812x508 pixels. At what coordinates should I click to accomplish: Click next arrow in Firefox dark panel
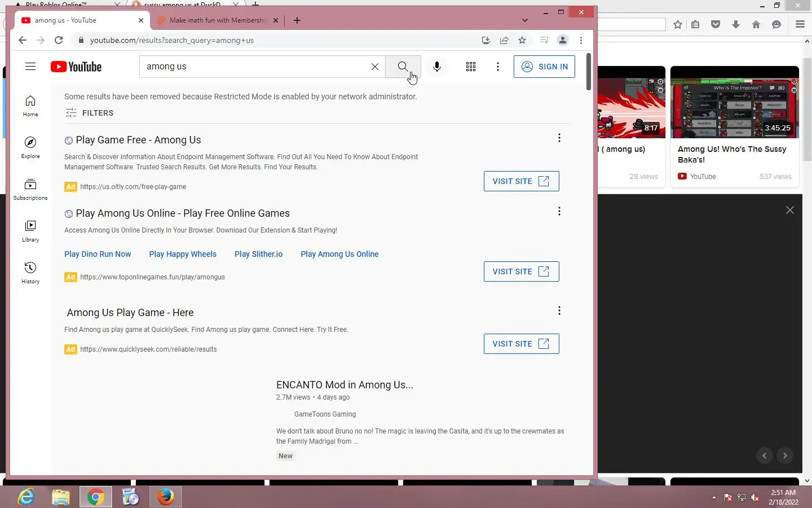(785, 456)
